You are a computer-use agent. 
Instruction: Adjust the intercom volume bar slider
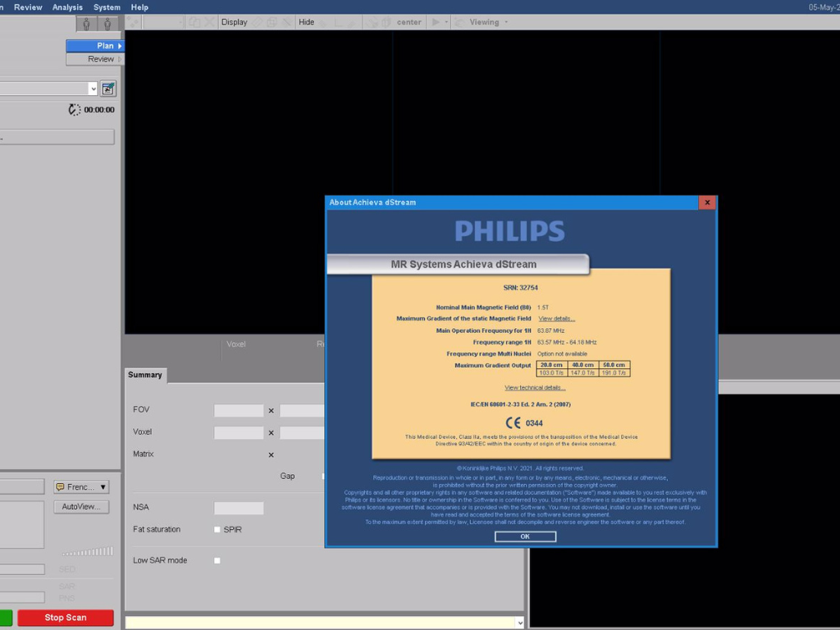pyautogui.click(x=87, y=551)
